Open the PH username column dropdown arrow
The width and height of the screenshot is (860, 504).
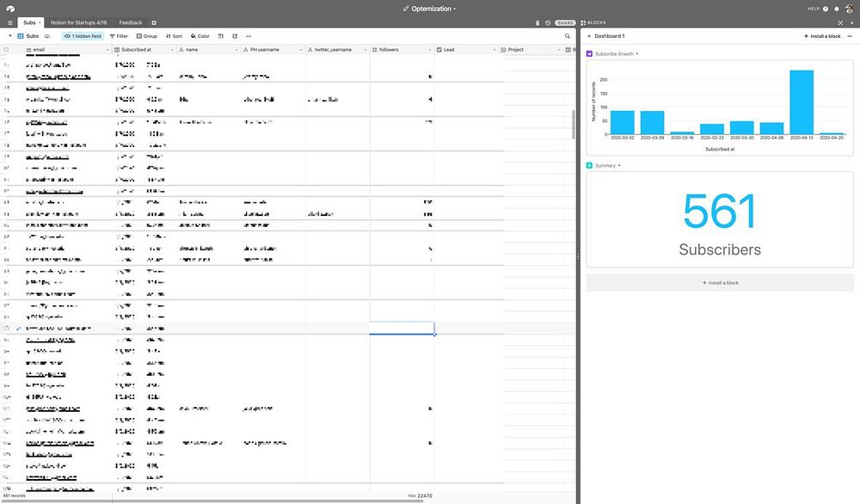click(x=300, y=50)
